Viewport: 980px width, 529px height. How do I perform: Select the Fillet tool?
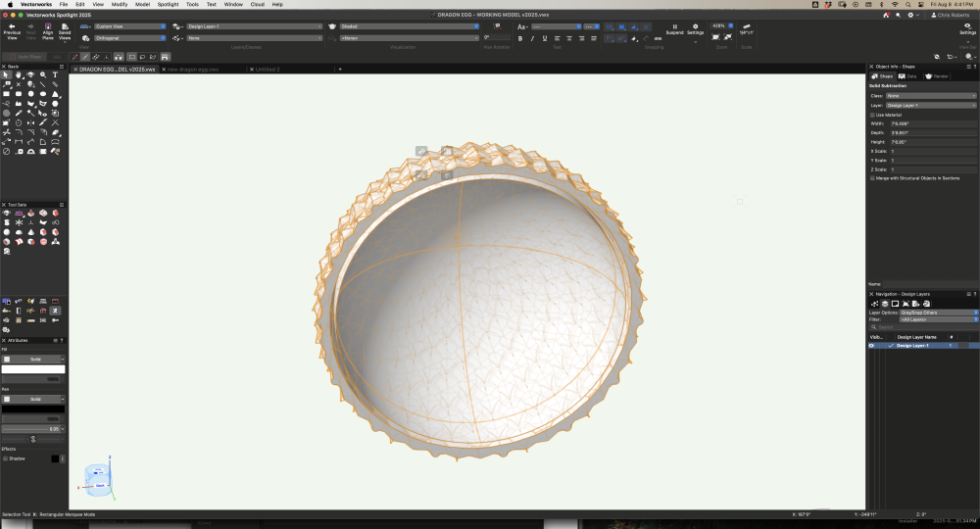[x=19, y=132]
